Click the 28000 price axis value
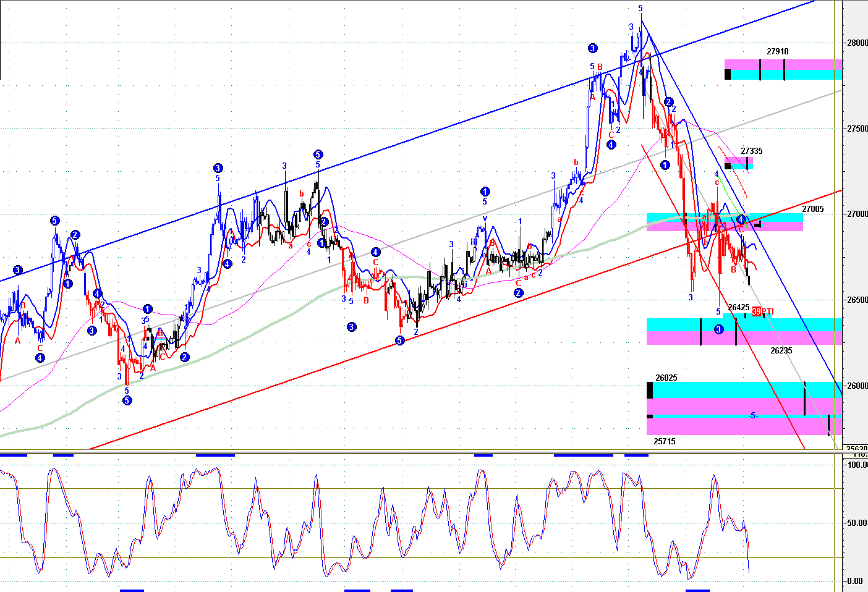 857,43
